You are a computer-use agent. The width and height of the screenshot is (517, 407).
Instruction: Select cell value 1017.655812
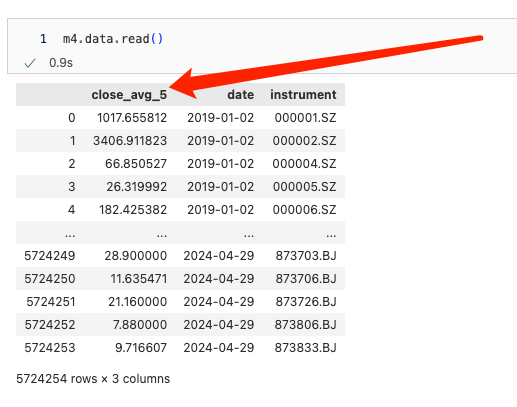(132, 118)
